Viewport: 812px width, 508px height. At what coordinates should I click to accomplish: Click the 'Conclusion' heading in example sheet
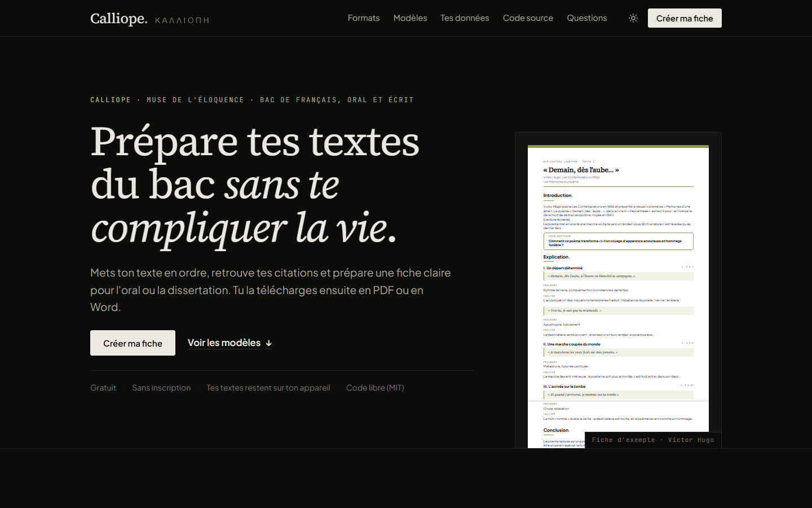tap(557, 431)
